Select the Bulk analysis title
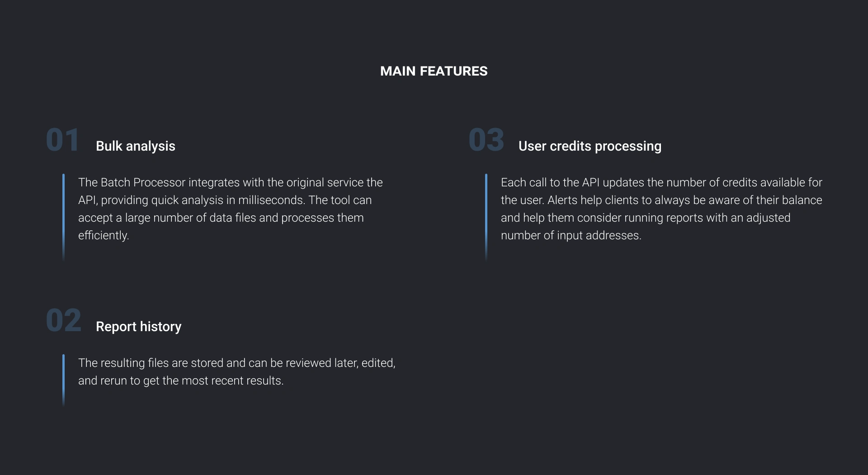This screenshot has width=868, height=475. tap(136, 146)
